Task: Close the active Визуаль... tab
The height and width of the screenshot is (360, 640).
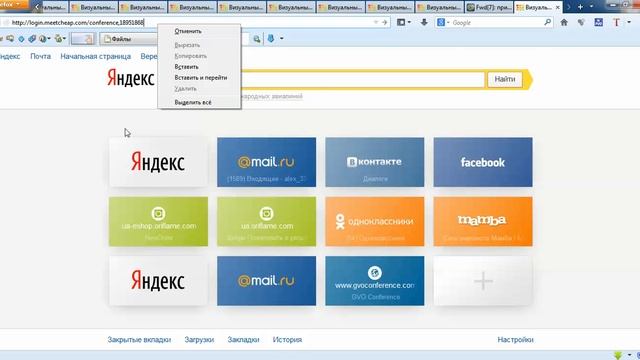Action: click(x=558, y=7)
